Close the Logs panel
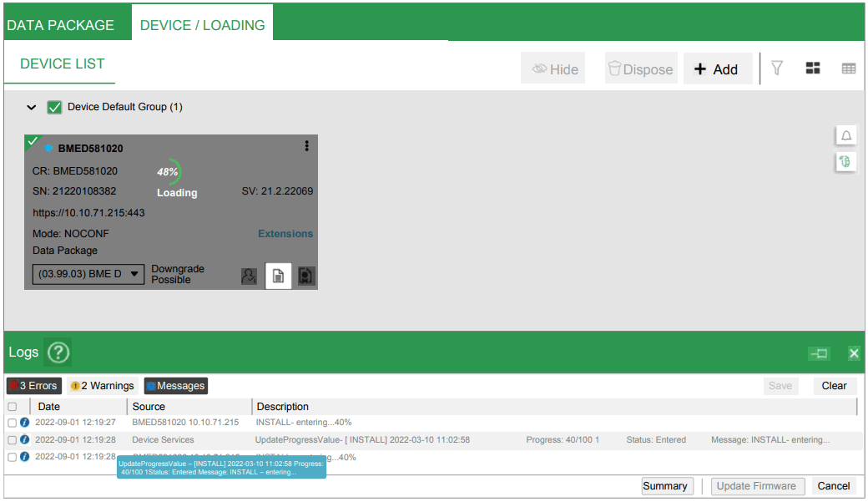 click(854, 353)
